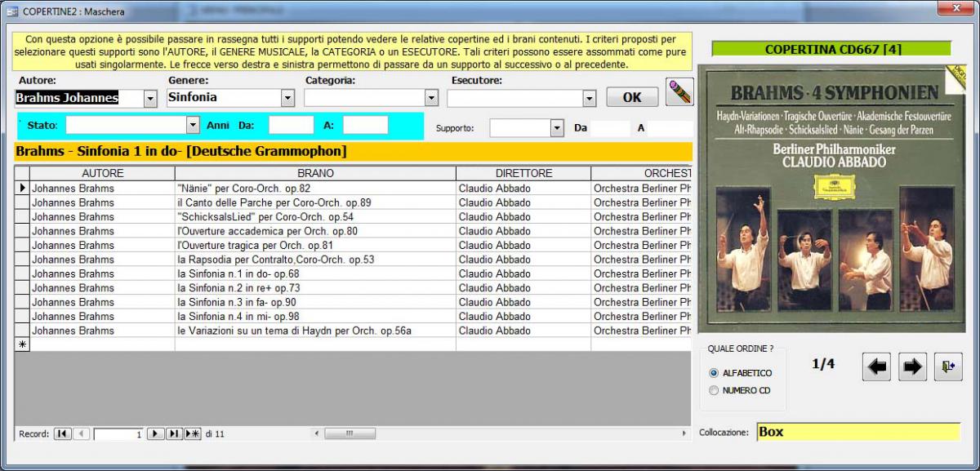The width and height of the screenshot is (980, 471).
Task: Click the Collocazione Box field
Action: 857,432
